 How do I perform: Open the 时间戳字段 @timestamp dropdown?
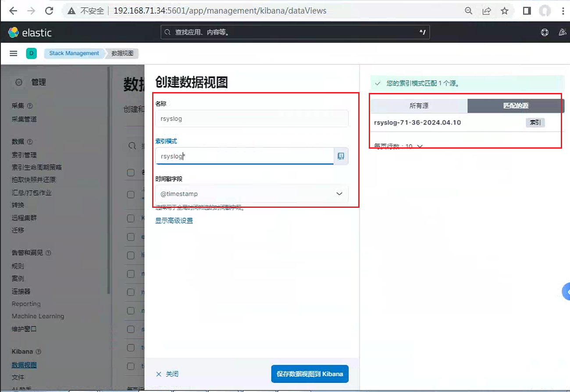(x=252, y=194)
